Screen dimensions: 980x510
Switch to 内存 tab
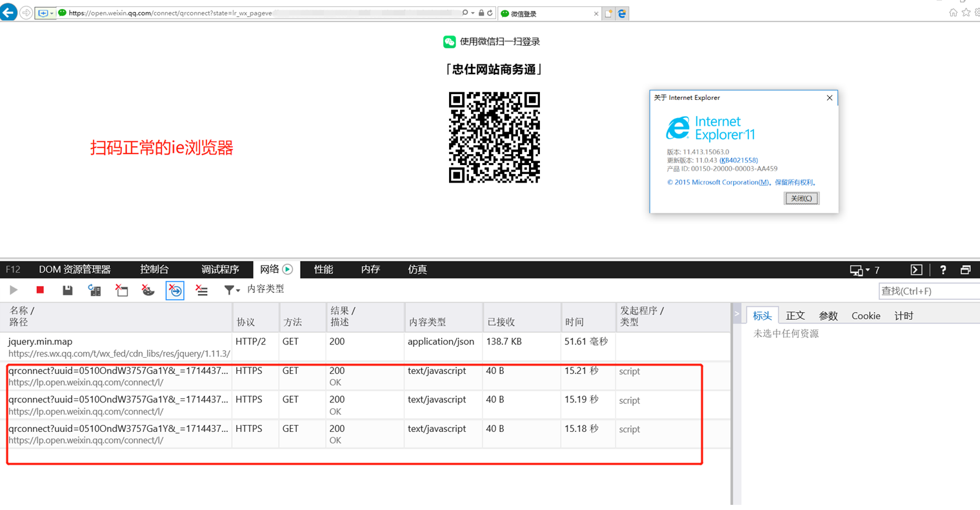click(x=370, y=270)
